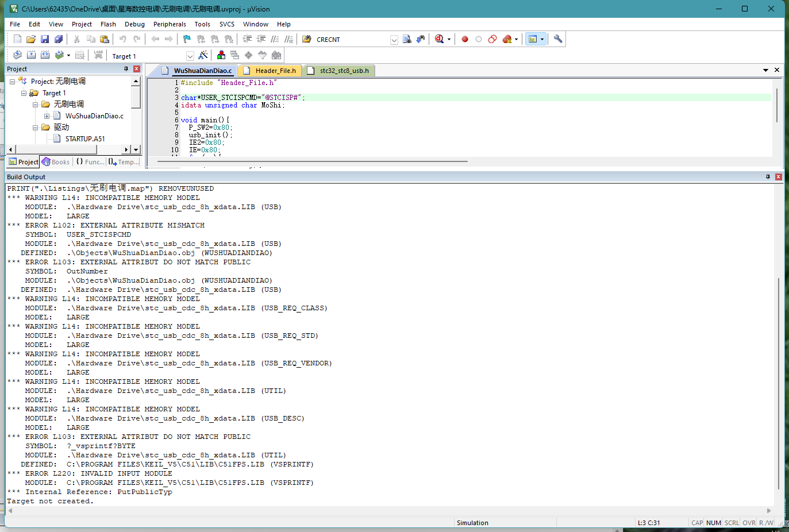Image resolution: width=789 pixels, height=532 pixels.
Task: Navigate forwards with right arrow icon
Action: [x=169, y=39]
